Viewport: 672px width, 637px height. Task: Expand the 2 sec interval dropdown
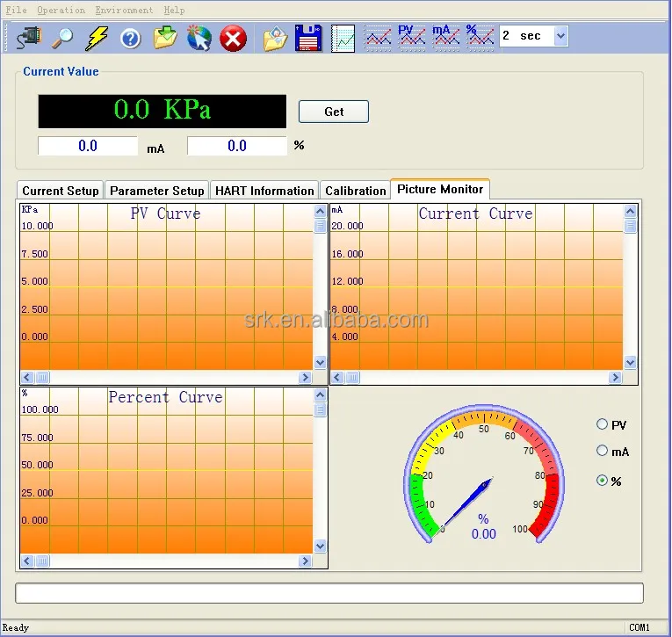tap(560, 36)
